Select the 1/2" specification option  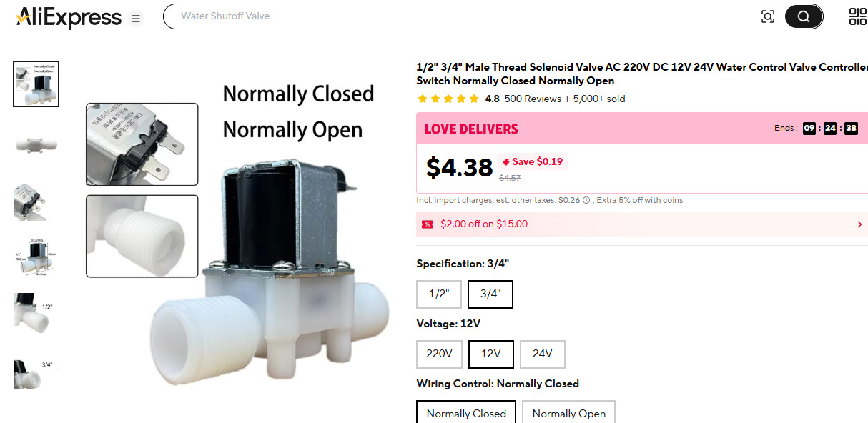tap(439, 294)
